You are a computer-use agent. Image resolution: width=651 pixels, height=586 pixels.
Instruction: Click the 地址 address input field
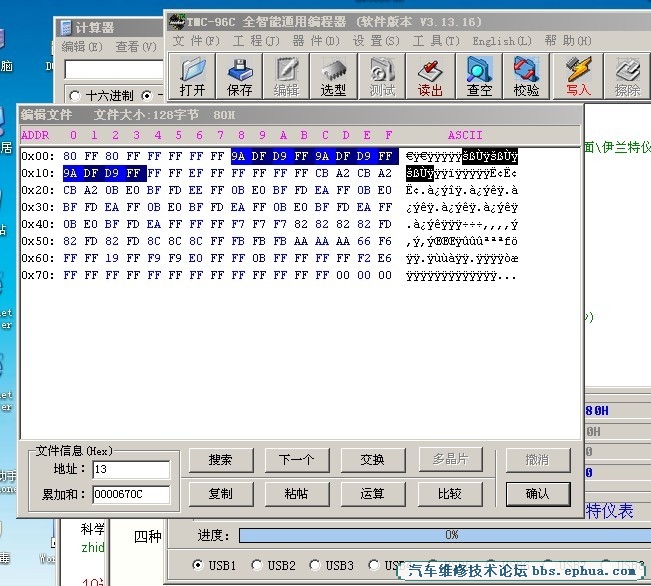click(131, 469)
